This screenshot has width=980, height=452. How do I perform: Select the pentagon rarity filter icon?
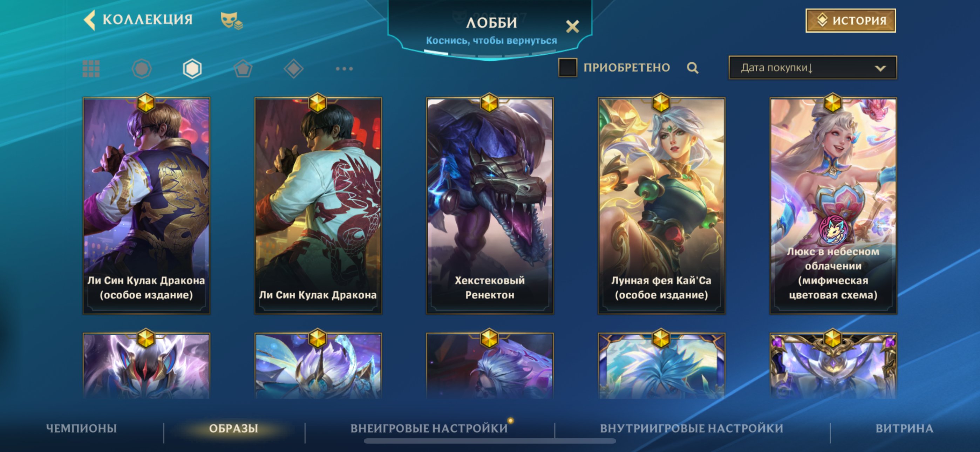pyautogui.click(x=243, y=69)
